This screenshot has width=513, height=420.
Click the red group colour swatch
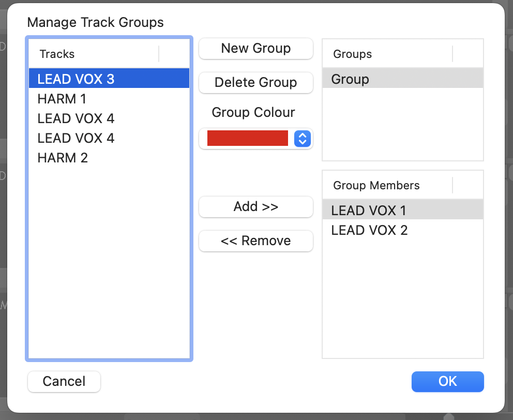tap(247, 139)
